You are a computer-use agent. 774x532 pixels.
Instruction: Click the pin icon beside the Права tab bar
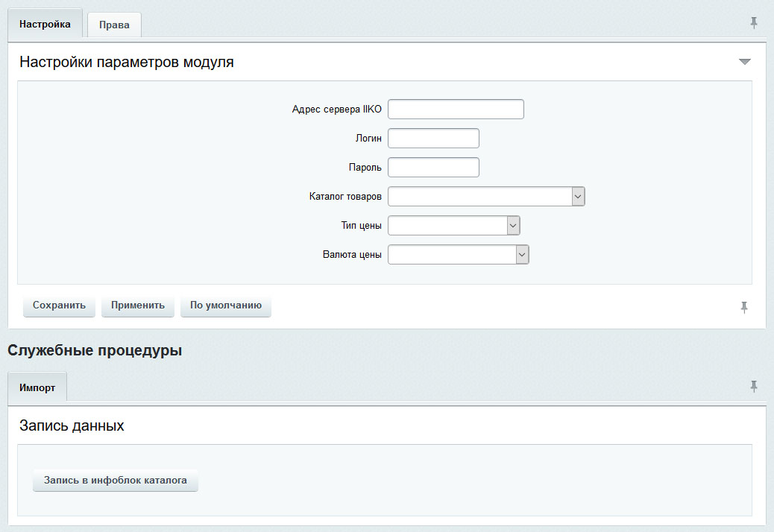[754, 23]
